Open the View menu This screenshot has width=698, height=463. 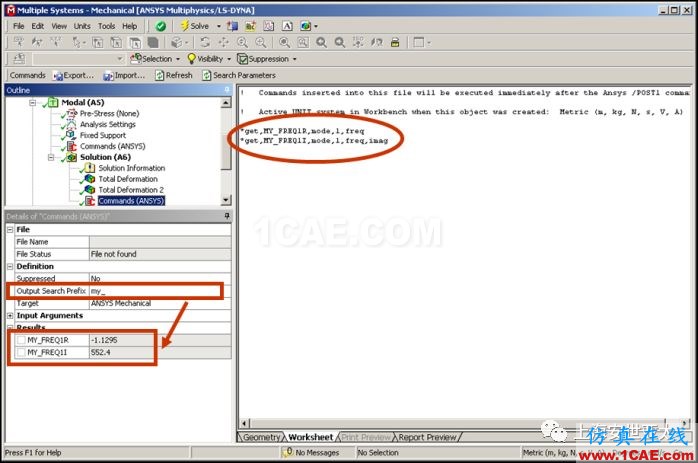click(59, 26)
